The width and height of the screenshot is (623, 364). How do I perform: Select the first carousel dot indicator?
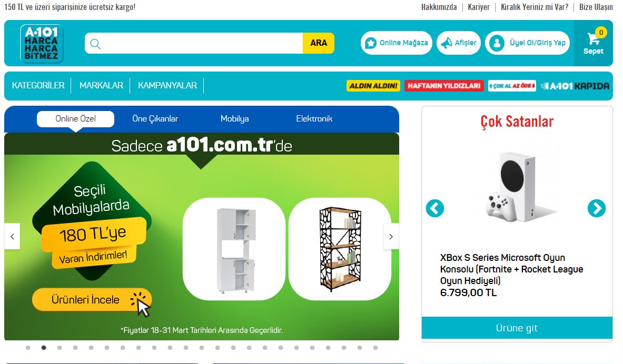click(28, 348)
